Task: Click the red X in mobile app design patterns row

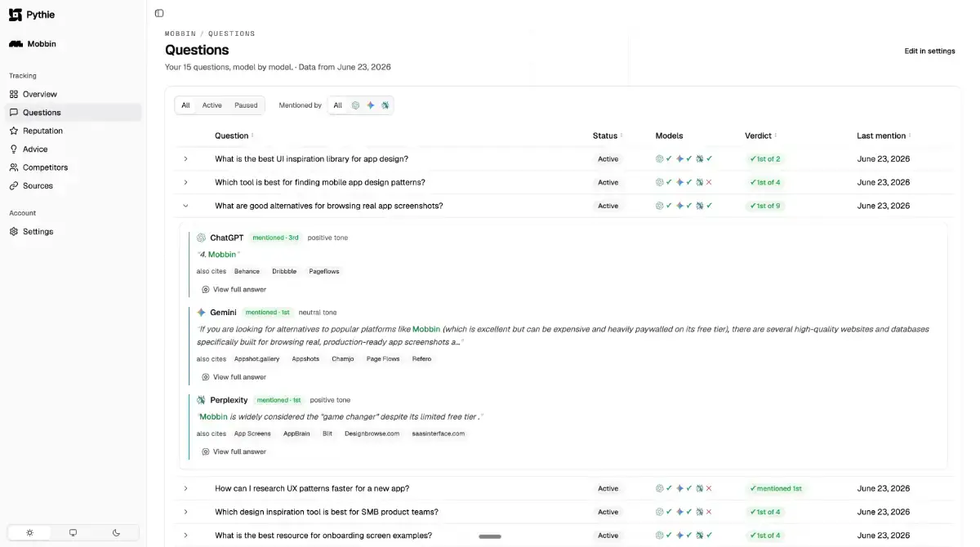Action: 708,182
